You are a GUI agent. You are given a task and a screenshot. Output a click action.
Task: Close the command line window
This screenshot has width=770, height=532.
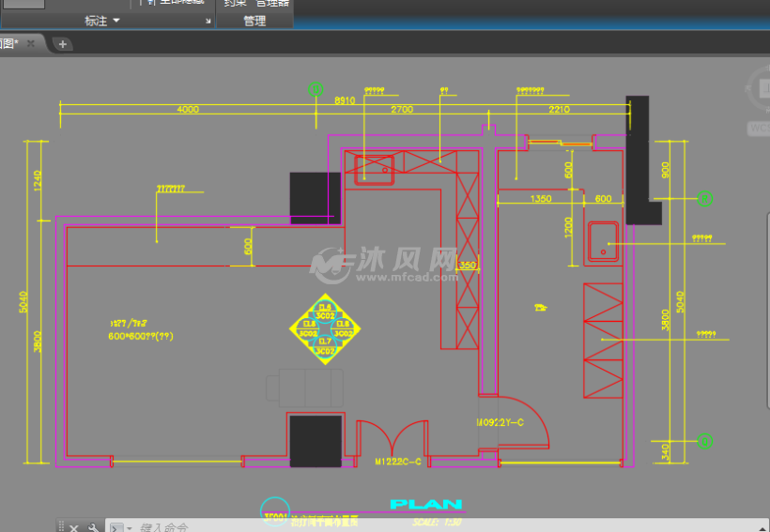[x=73, y=528]
